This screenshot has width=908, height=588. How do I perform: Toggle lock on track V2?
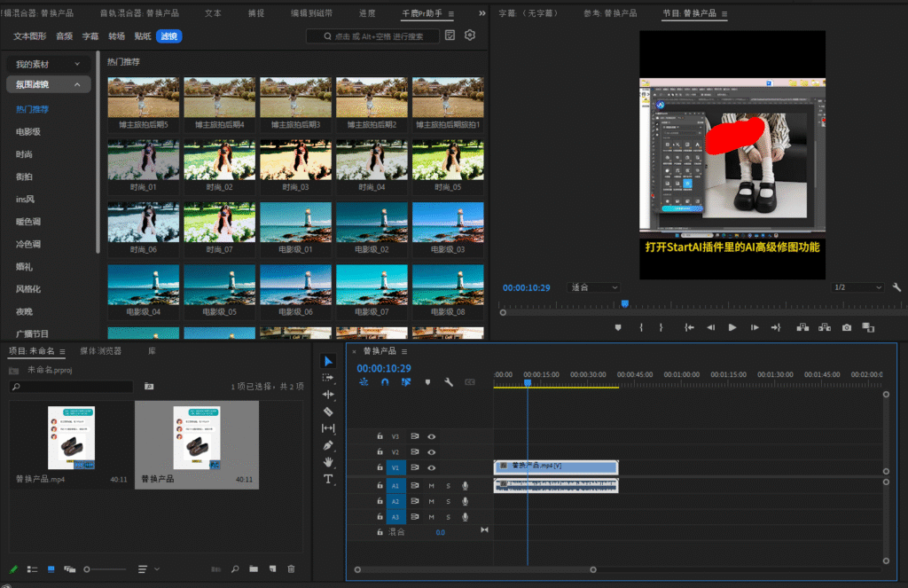[x=380, y=452]
